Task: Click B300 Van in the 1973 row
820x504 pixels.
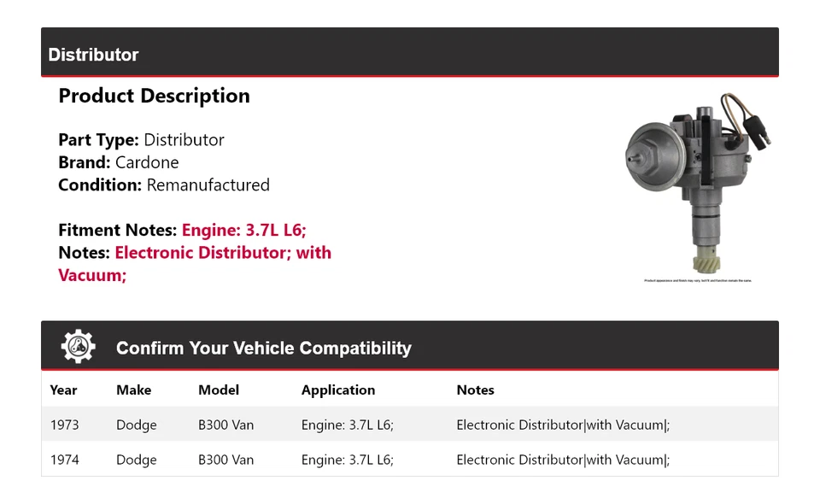Action: (225, 425)
